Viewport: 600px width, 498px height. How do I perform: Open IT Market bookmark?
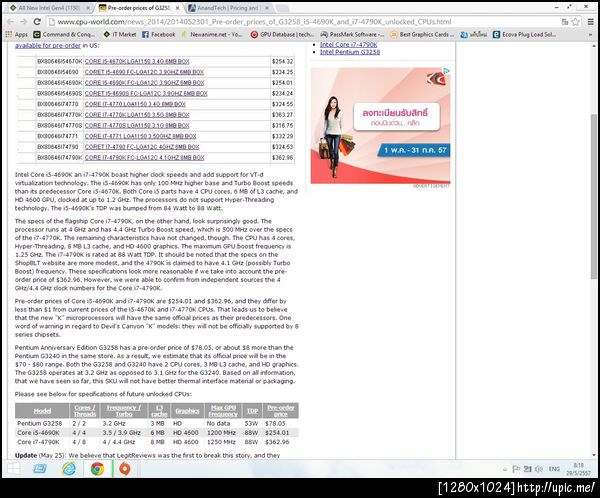(x=120, y=34)
